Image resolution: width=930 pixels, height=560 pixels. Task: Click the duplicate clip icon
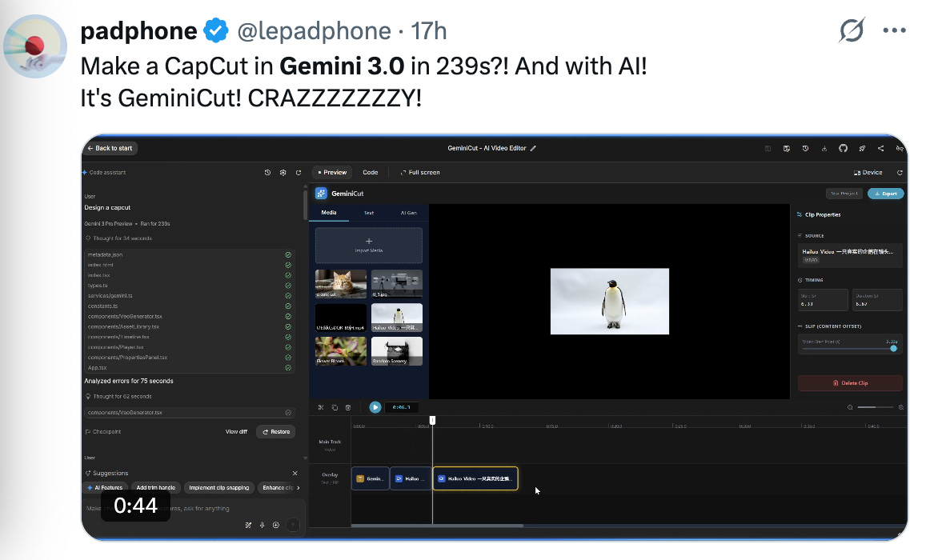[335, 407]
